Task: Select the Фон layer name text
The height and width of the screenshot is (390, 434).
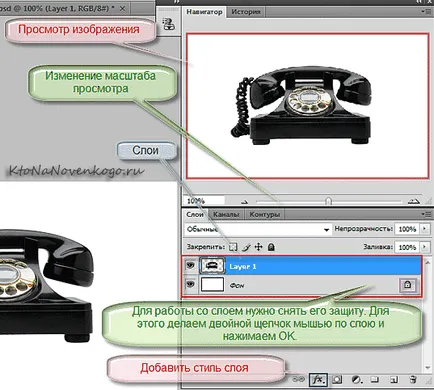Action: (237, 285)
